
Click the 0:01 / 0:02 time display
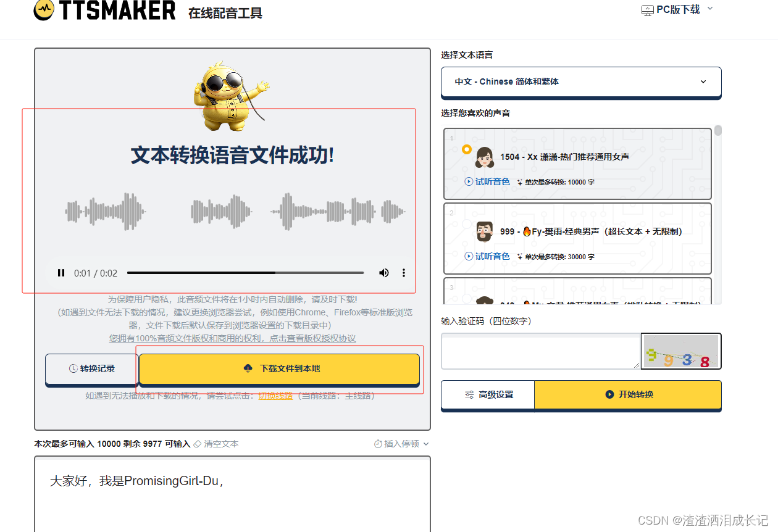(x=96, y=273)
